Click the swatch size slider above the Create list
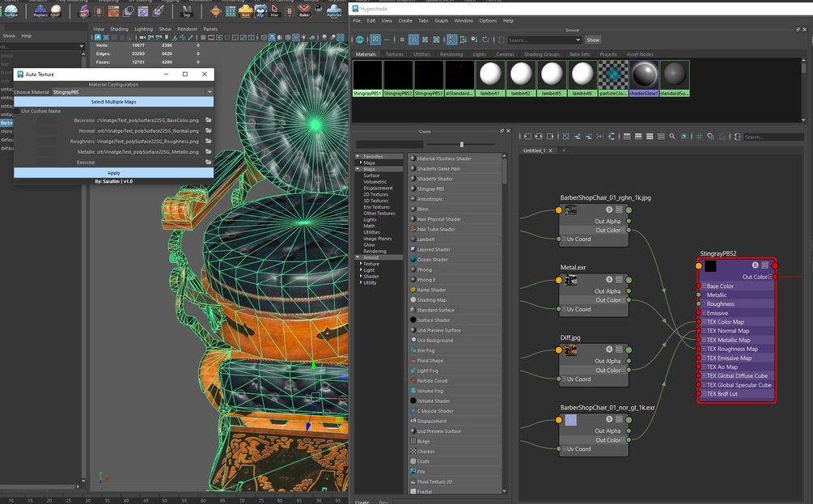This screenshot has width=813, height=504. (x=462, y=144)
